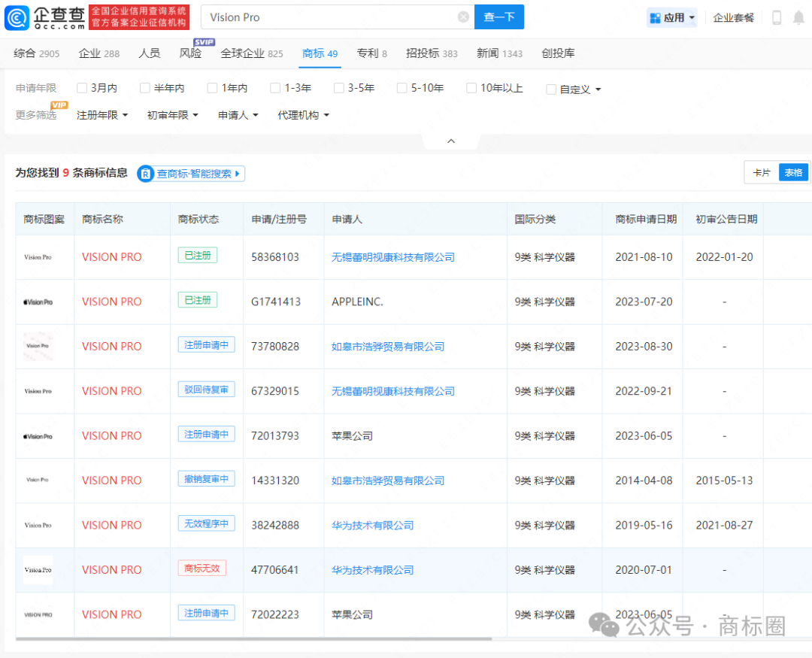
Task: Click the notification bell icon
Action: coord(799,17)
